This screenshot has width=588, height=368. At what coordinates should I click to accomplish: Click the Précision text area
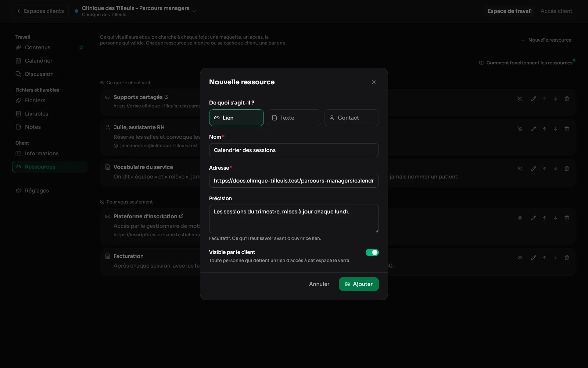(294, 219)
